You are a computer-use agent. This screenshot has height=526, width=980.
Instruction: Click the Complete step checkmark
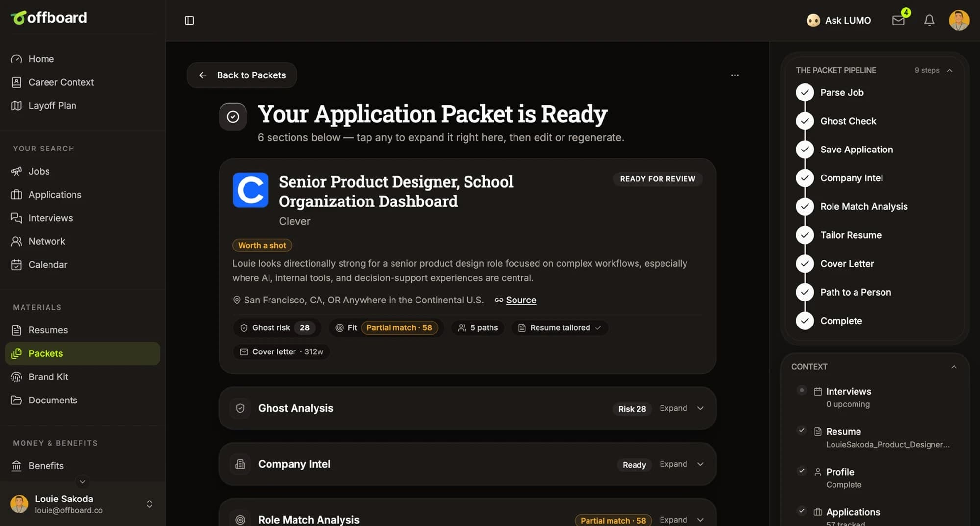(805, 321)
